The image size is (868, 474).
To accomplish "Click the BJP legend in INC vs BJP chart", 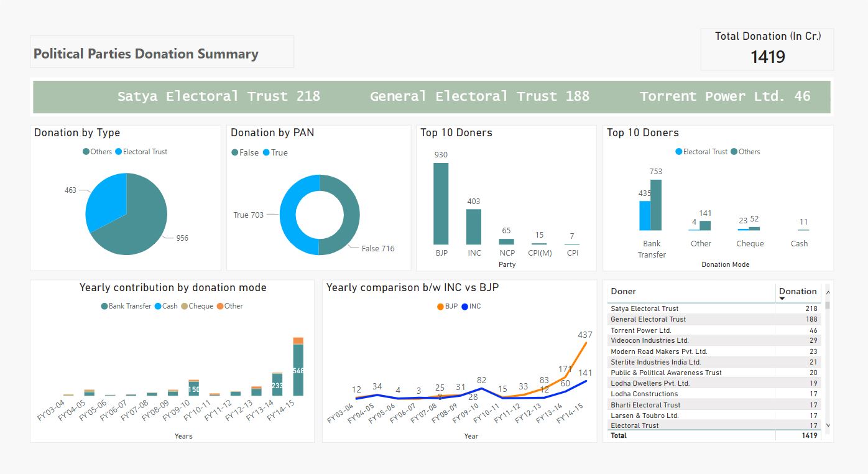I will pos(448,306).
